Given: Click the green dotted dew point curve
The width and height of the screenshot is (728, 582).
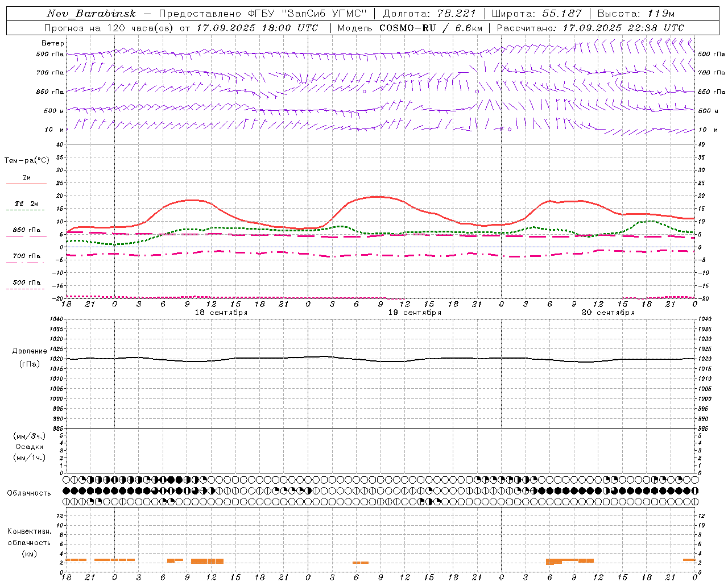Looking at the screenshot, I should 380,233.
